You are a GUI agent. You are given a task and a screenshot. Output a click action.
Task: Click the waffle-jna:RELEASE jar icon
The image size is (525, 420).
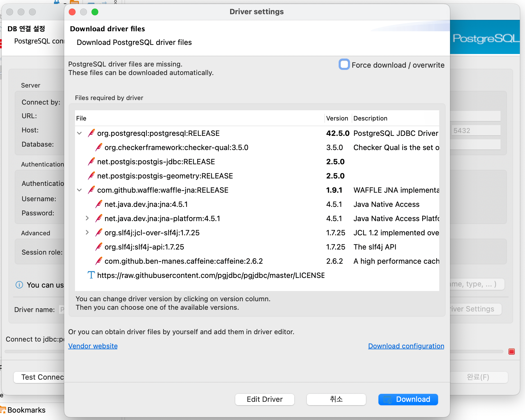pyautogui.click(x=91, y=190)
